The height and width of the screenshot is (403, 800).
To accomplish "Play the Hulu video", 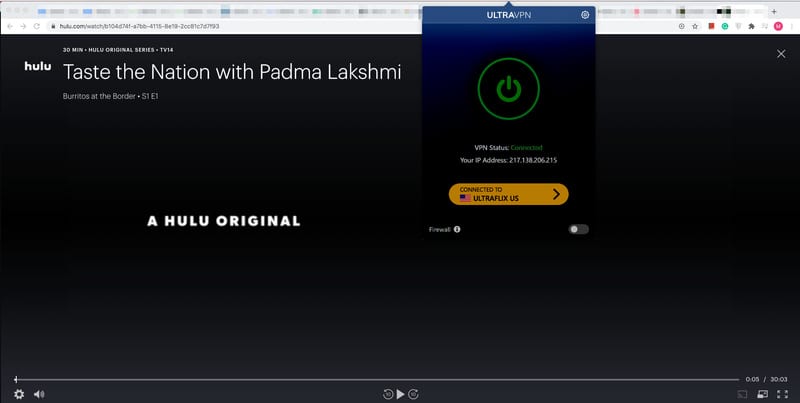I will pyautogui.click(x=401, y=394).
